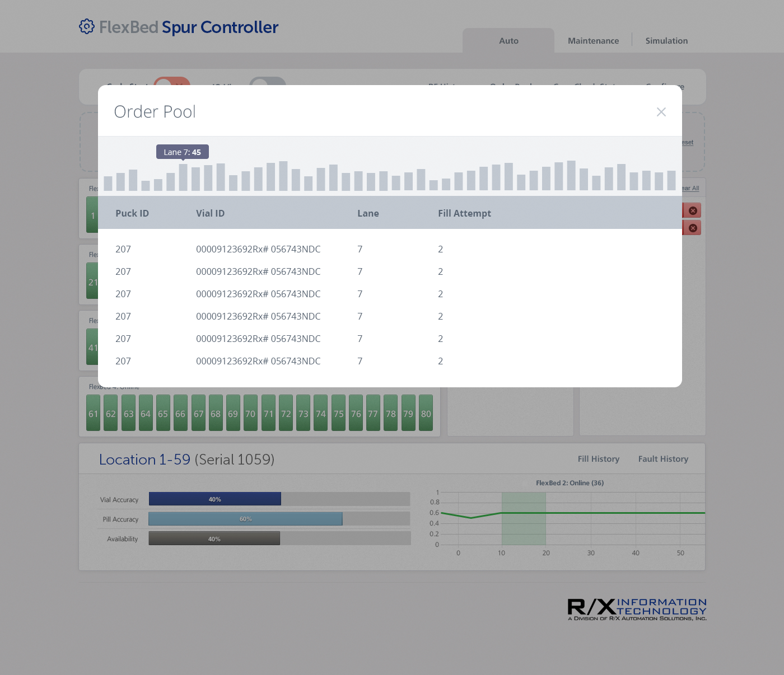
Task: Sort by Puck ID column header
Action: point(132,213)
